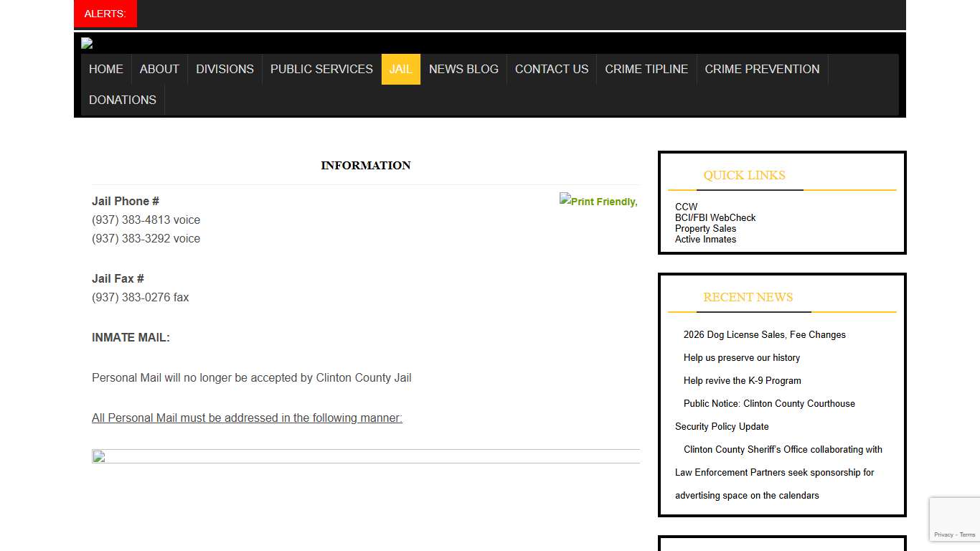Screen dimensions: 980x551
Task: Open the CCW quick link
Action: point(686,207)
